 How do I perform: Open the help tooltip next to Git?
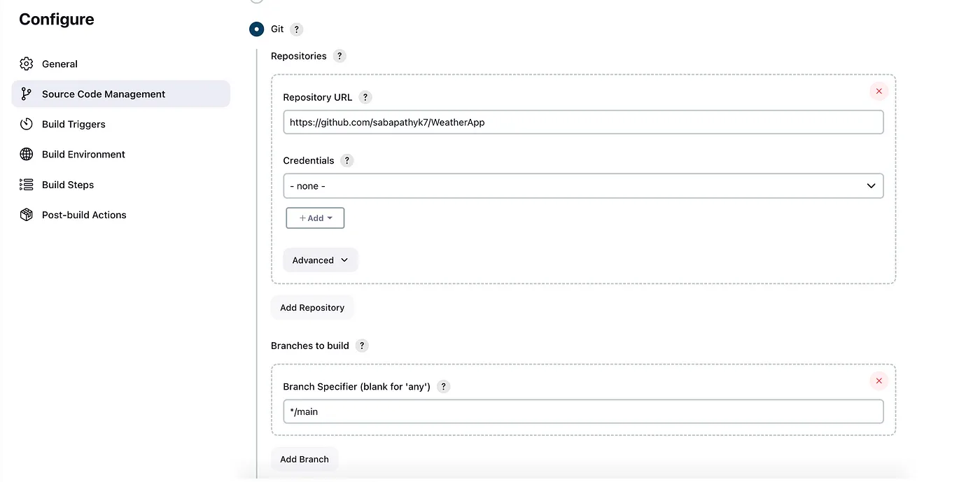pyautogui.click(x=296, y=29)
